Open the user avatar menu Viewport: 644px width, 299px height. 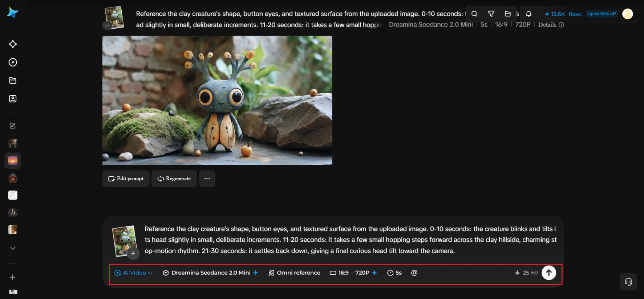[x=628, y=14]
